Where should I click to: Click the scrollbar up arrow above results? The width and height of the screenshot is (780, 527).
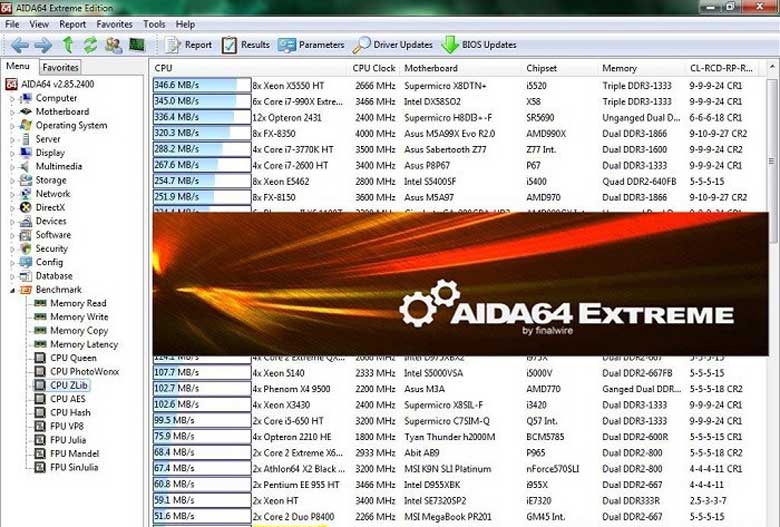point(772,67)
